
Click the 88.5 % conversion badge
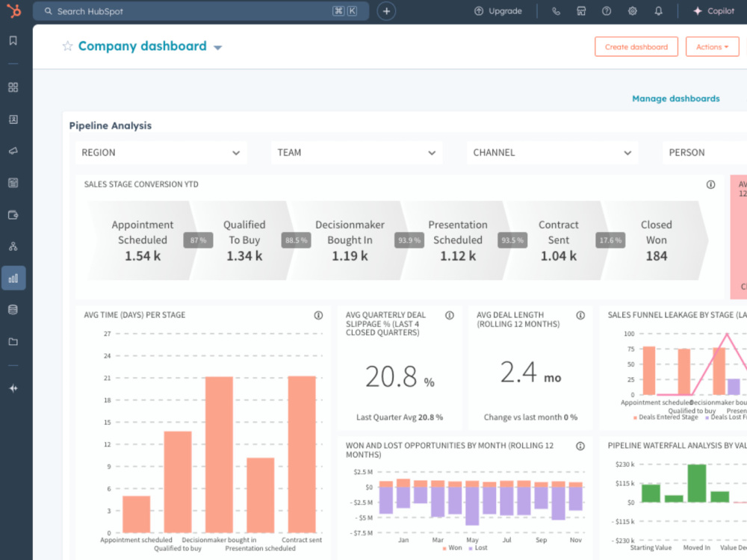296,240
